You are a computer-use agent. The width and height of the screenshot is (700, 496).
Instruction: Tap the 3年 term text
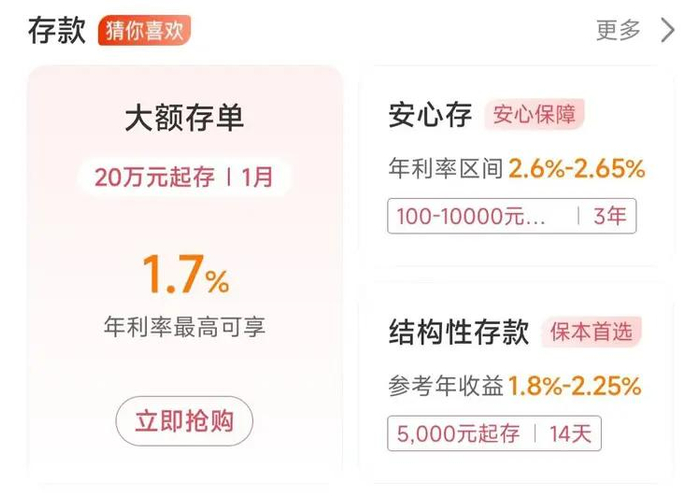(609, 216)
